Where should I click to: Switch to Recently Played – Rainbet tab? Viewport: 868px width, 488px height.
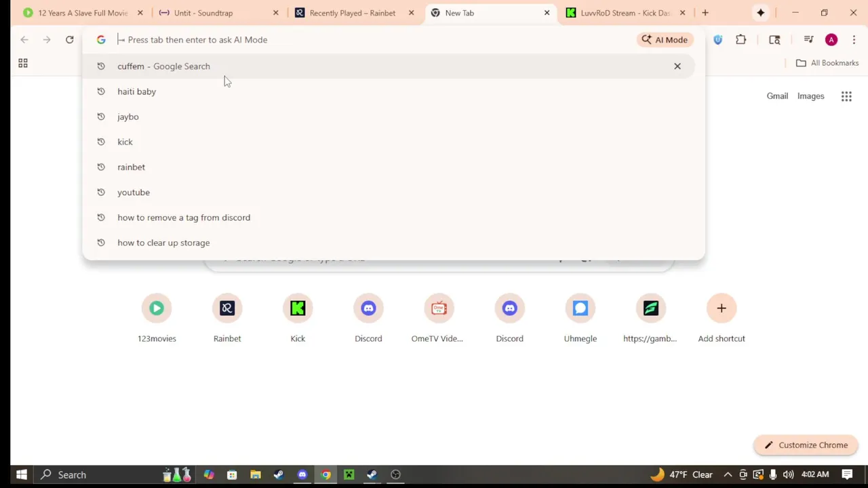click(x=353, y=13)
